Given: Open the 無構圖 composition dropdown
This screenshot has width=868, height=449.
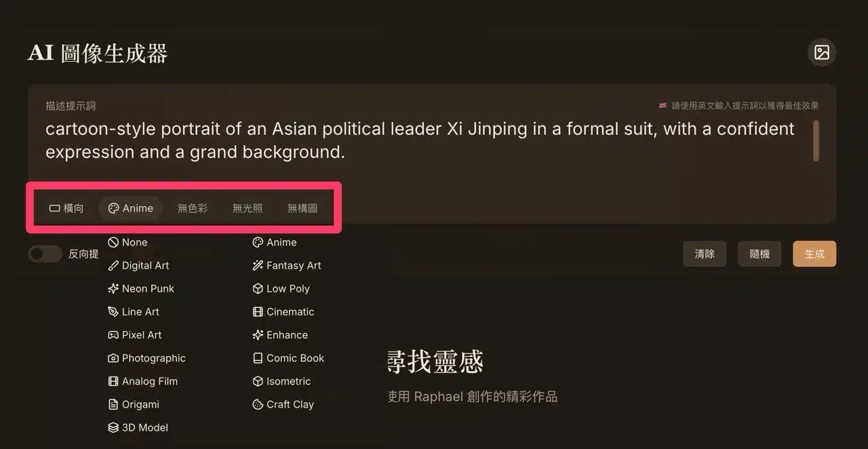Looking at the screenshot, I should (x=302, y=208).
